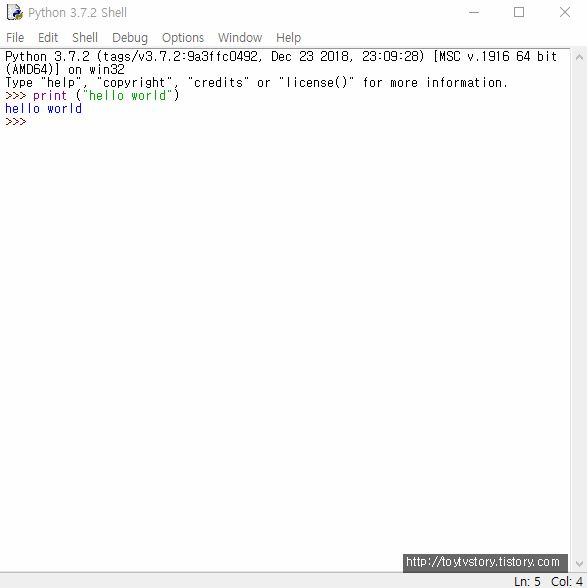Click the blue hello world output line
Viewport: 587px width, 588px height.
click(44, 109)
